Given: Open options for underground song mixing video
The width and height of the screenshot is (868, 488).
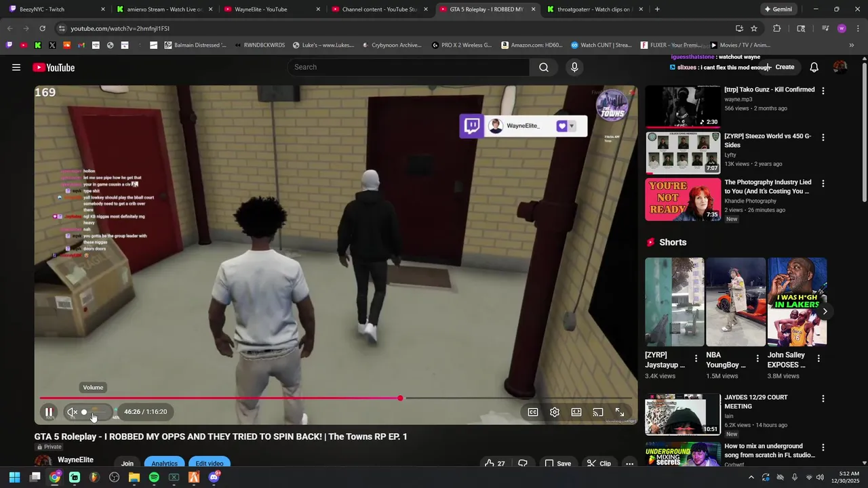Looking at the screenshot, I should point(823,447).
